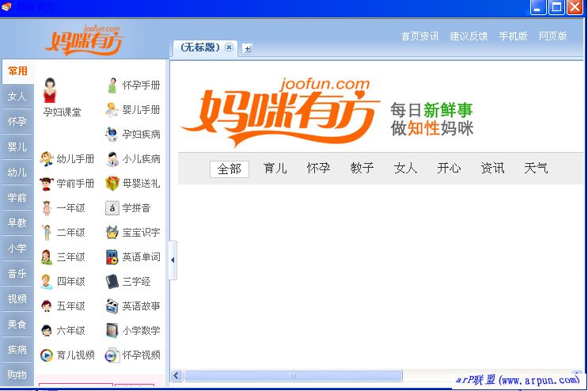588x391 pixels.
Task: Open the 英语单词 icon
Action: click(x=112, y=257)
